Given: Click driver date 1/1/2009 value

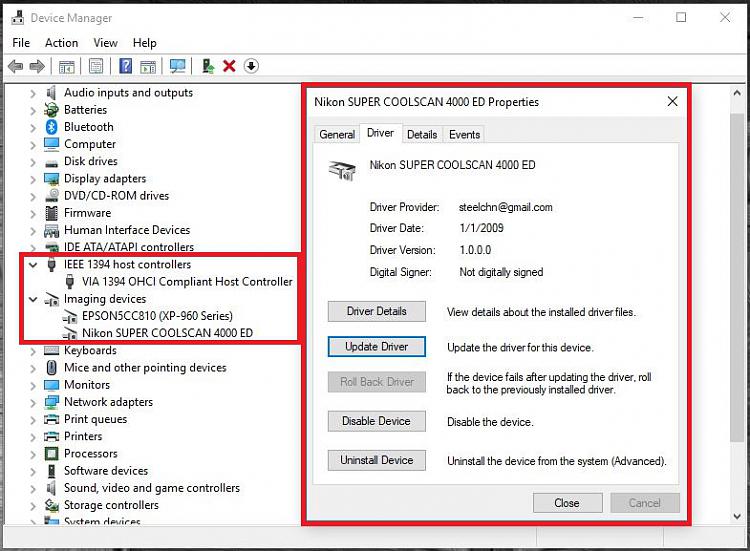Looking at the screenshot, I should [481, 228].
